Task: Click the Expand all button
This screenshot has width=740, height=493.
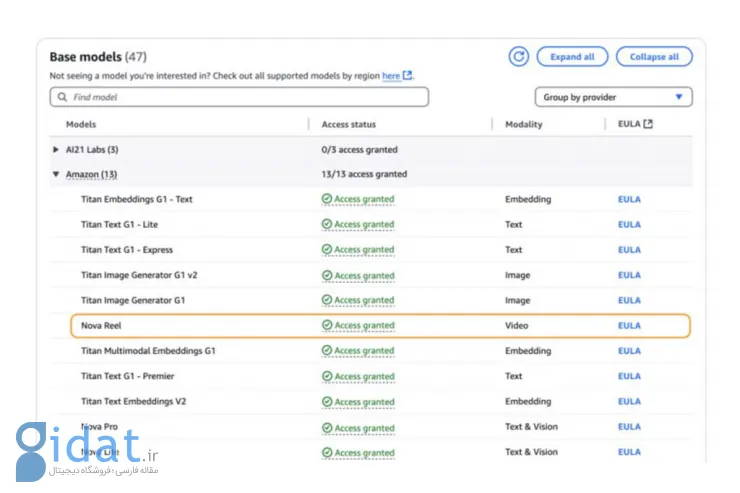Action: [x=572, y=57]
